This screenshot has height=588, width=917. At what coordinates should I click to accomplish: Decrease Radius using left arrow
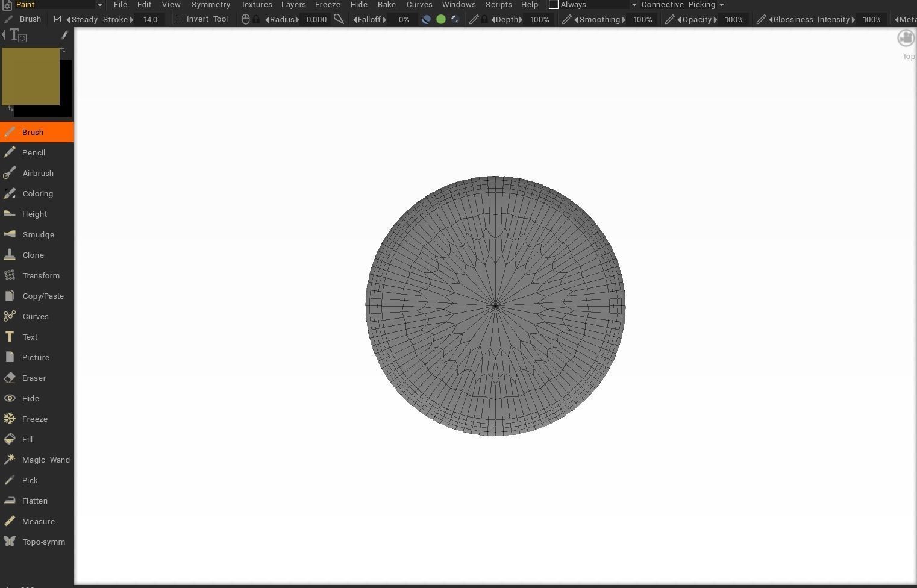point(267,19)
